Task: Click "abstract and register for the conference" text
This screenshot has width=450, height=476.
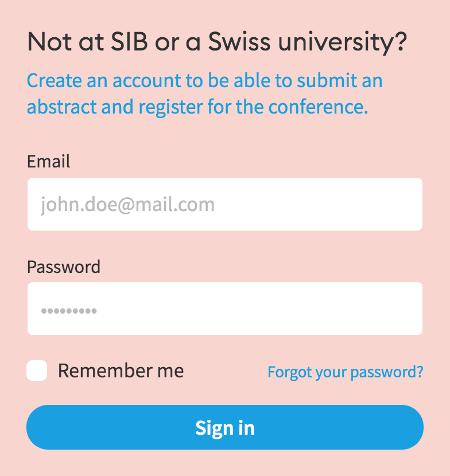Action: click(197, 107)
